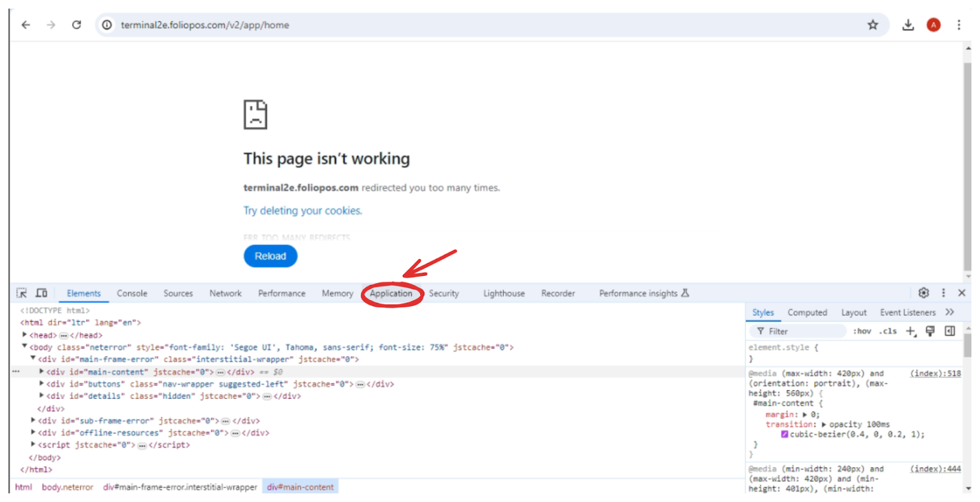
Task: Select div#main-content breadcrumb
Action: tap(300, 487)
